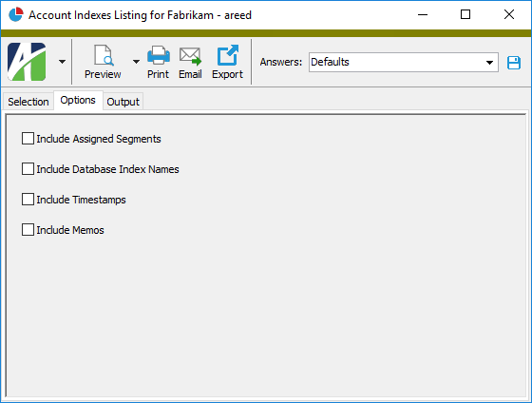The width and height of the screenshot is (532, 403).
Task: Click the pie chart icon in title bar
Action: coord(15,14)
